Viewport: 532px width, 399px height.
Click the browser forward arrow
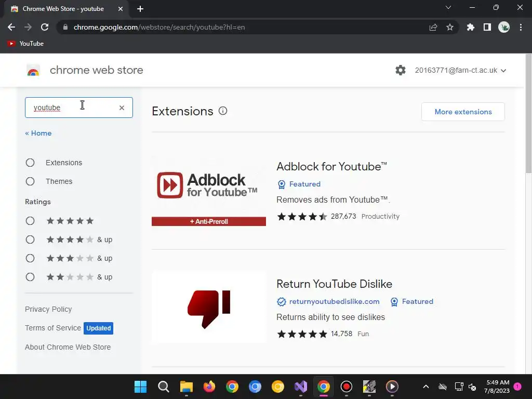pos(28,27)
